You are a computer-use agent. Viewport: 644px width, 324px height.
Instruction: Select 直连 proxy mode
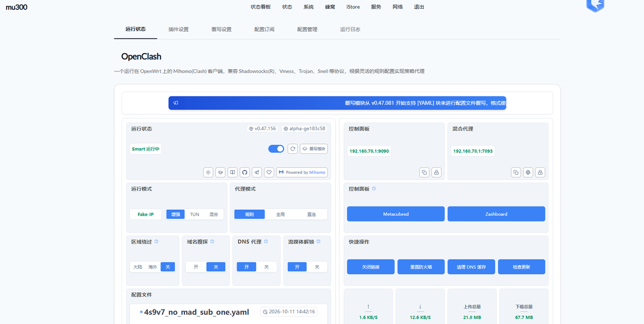pyautogui.click(x=311, y=214)
